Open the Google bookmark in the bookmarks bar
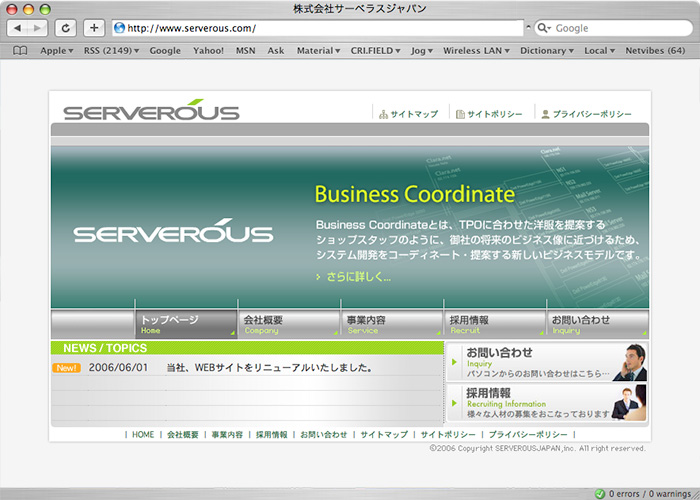The image size is (700, 500). [x=165, y=50]
